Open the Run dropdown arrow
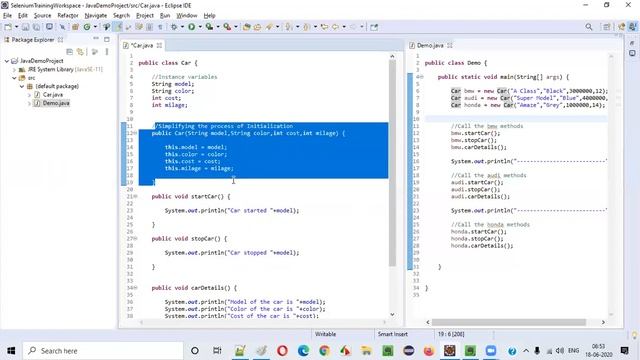The width and height of the screenshot is (640, 360). pyautogui.click(x=200, y=27)
